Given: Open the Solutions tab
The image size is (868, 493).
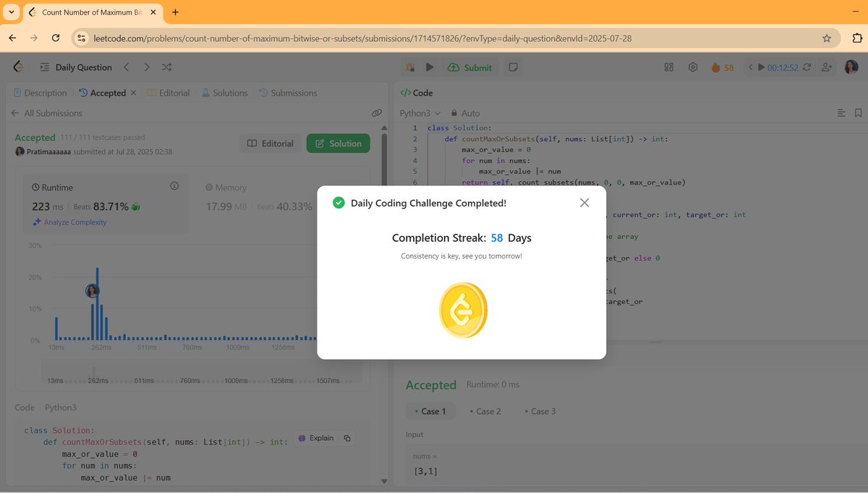Looking at the screenshot, I should [x=229, y=93].
